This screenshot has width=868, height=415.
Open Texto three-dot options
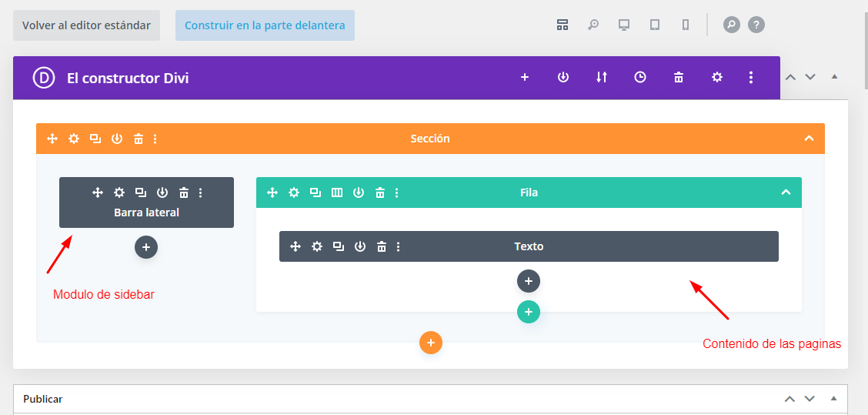point(398,246)
